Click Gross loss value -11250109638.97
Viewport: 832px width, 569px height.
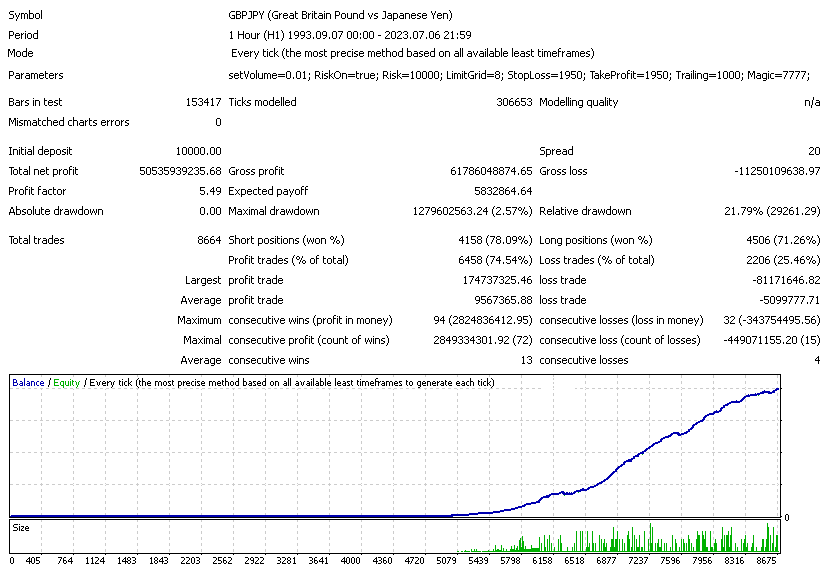(x=777, y=171)
